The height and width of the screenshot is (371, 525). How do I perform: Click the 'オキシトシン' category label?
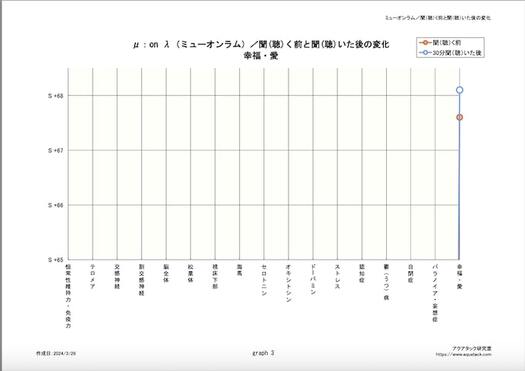288,283
